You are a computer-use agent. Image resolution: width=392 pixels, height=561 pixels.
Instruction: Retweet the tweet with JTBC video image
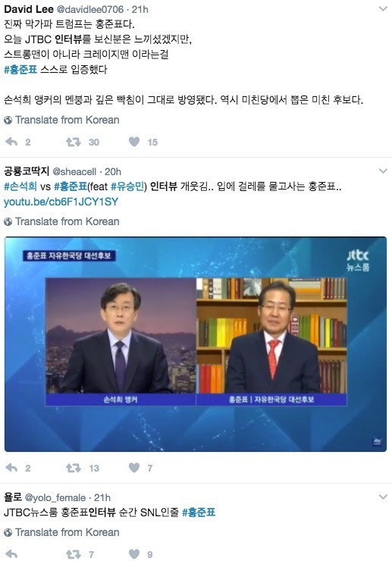coord(74,468)
